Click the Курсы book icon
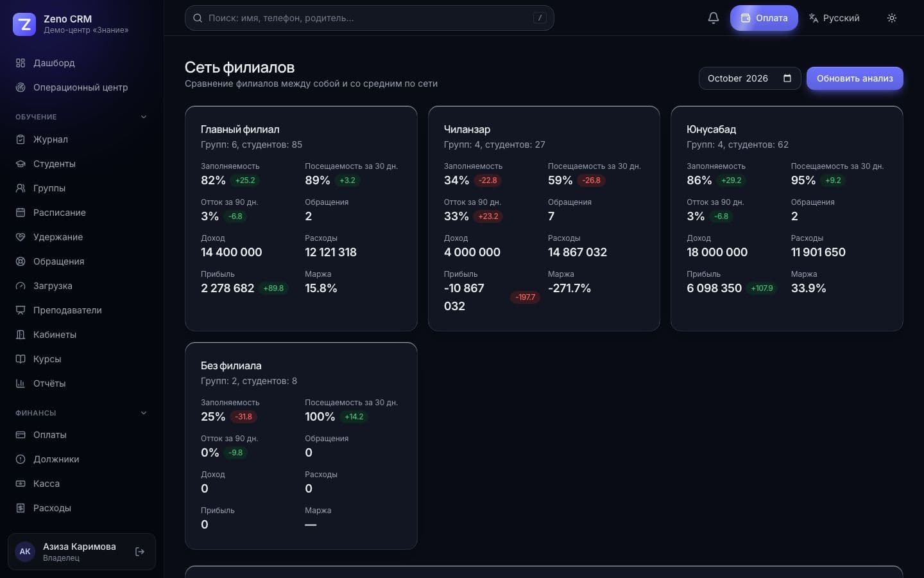Image resolution: width=924 pixels, height=578 pixels. (x=21, y=359)
